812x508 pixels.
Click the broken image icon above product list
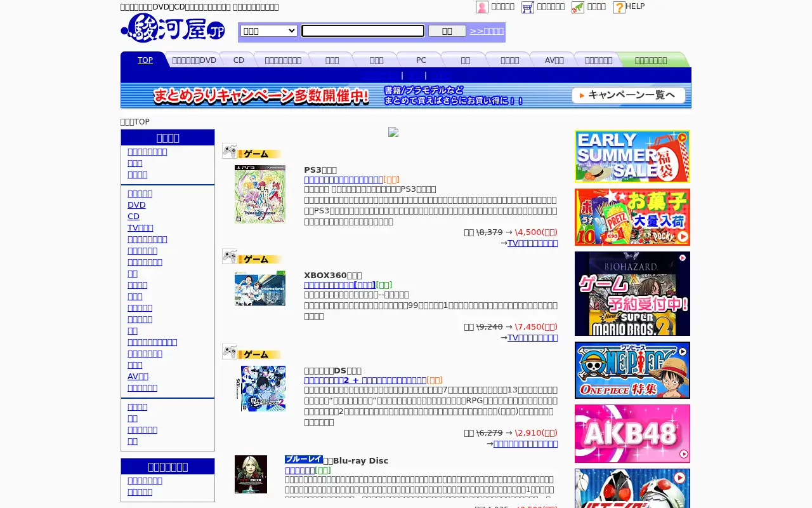pos(393,132)
